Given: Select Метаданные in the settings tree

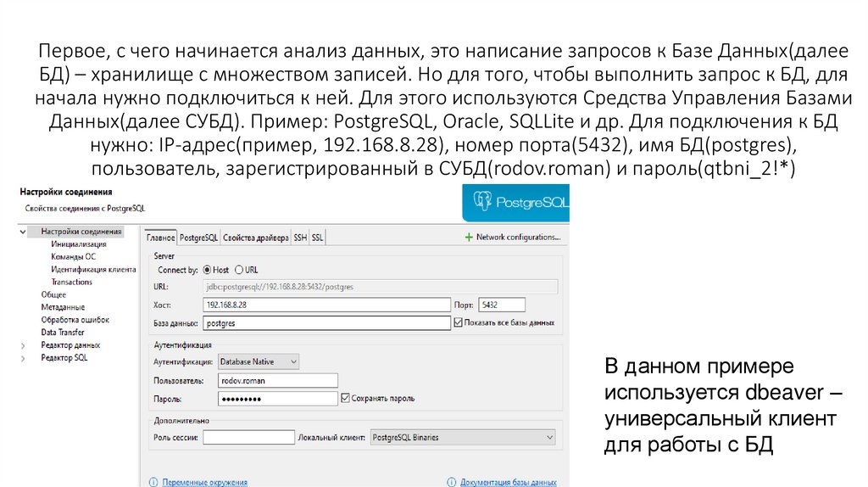Looking at the screenshot, I should [x=63, y=307].
